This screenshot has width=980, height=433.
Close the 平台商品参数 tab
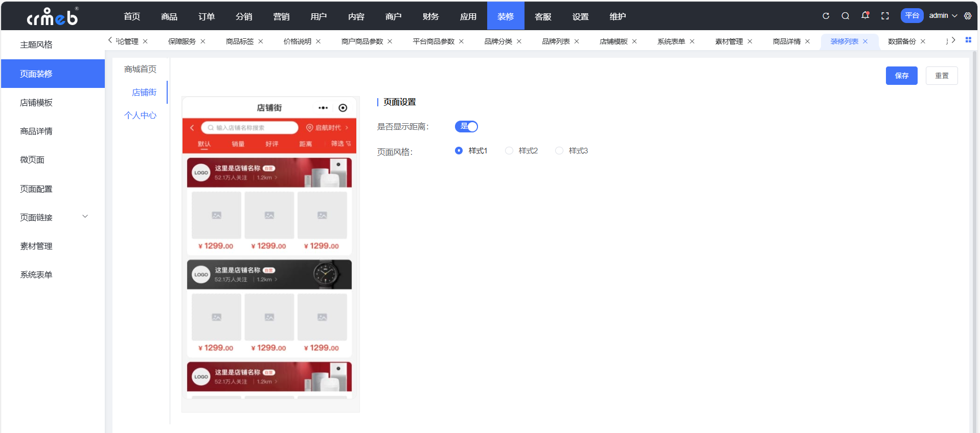tap(462, 41)
